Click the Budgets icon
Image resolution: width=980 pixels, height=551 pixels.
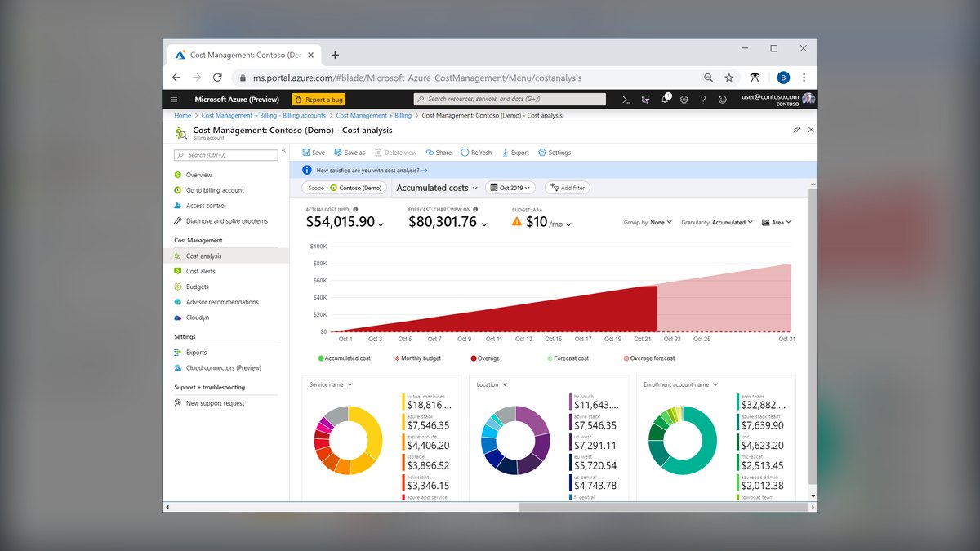coord(178,287)
